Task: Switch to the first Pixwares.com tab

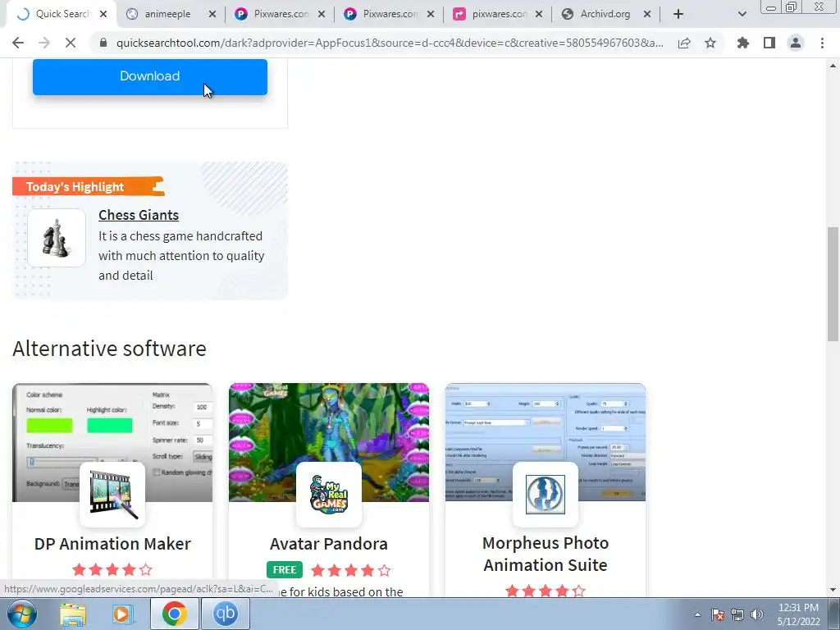Action: pyautogui.click(x=281, y=14)
